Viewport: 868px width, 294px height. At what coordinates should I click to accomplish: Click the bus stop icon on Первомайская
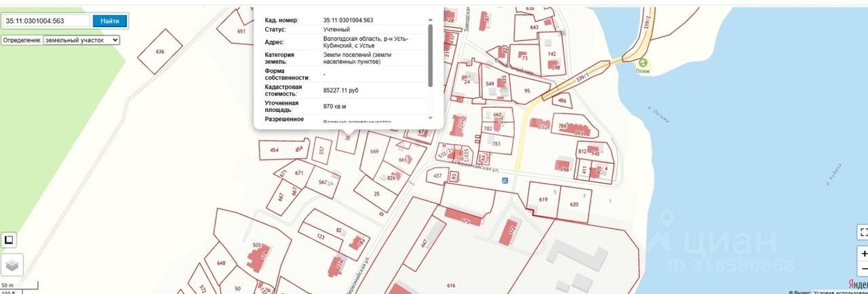coord(505,180)
